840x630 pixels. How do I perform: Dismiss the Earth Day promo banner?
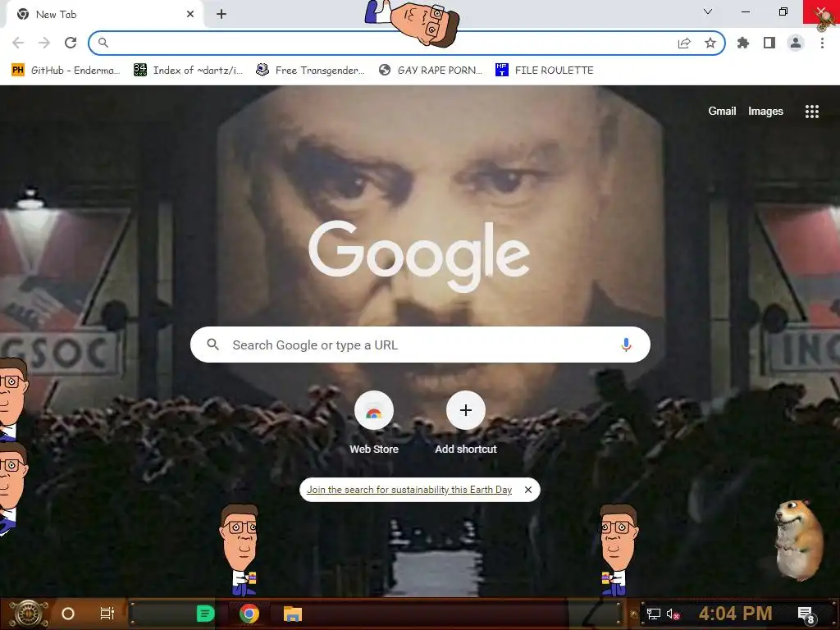528,490
